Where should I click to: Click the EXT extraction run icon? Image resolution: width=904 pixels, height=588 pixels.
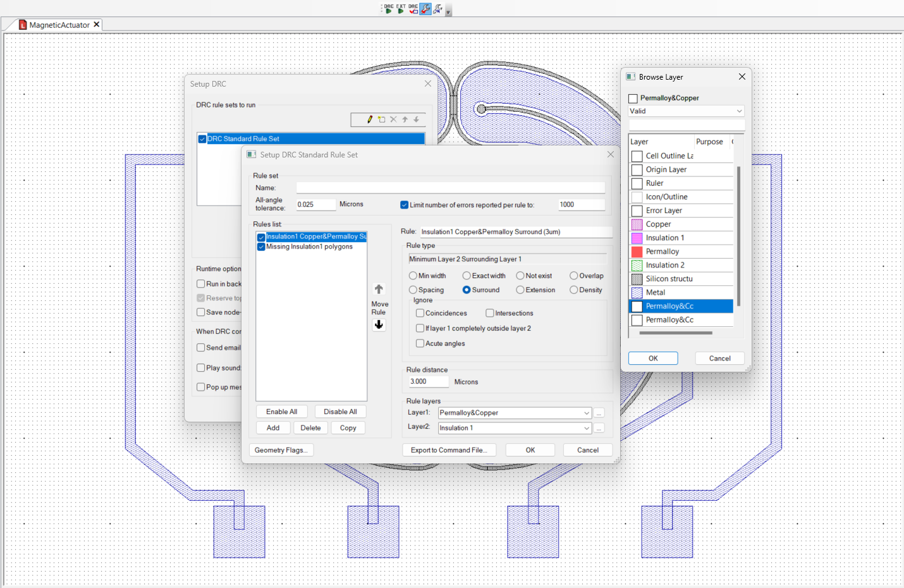click(400, 9)
